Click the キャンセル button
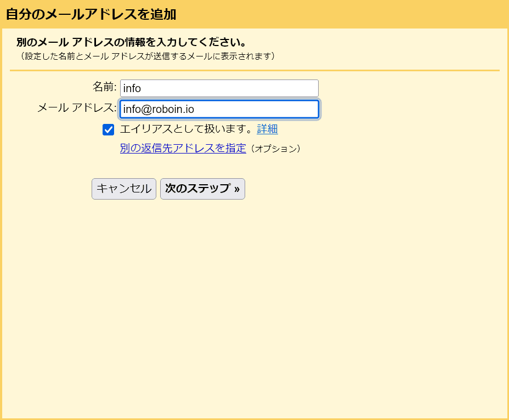The width and height of the screenshot is (509, 420). tap(123, 189)
